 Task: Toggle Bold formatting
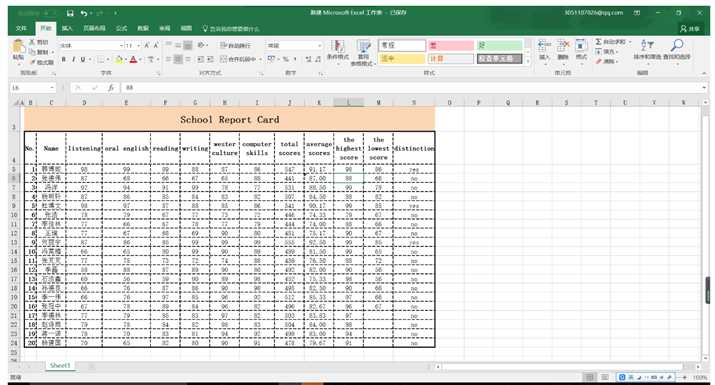[63, 59]
